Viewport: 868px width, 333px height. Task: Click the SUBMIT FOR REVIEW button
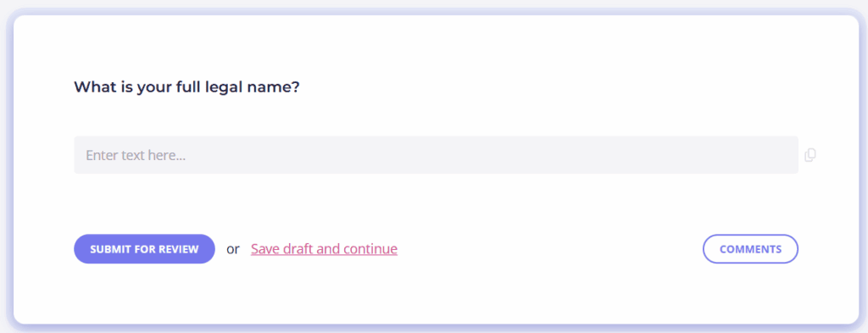pyautogui.click(x=144, y=249)
